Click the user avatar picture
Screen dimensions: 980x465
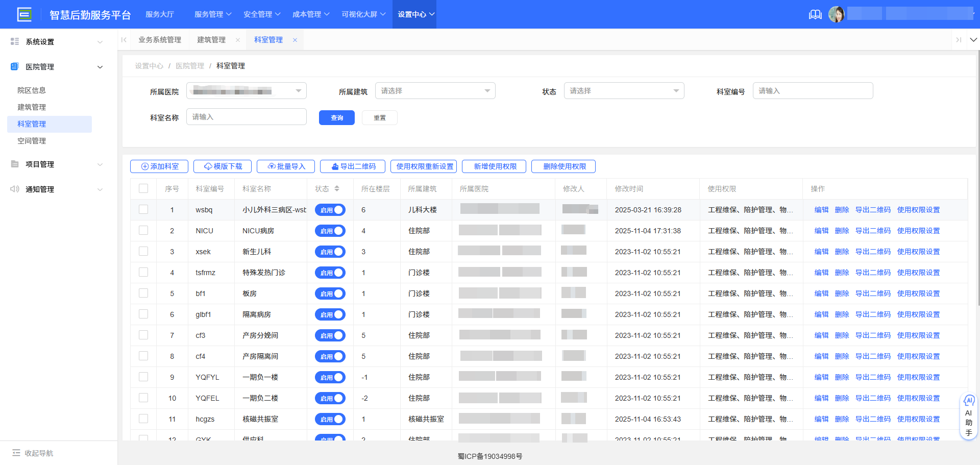(836, 14)
